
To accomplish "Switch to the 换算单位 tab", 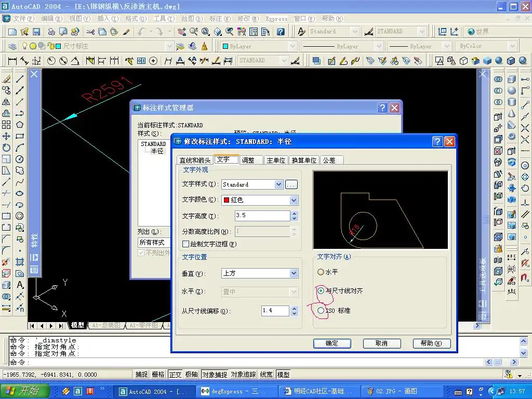I will (x=304, y=160).
